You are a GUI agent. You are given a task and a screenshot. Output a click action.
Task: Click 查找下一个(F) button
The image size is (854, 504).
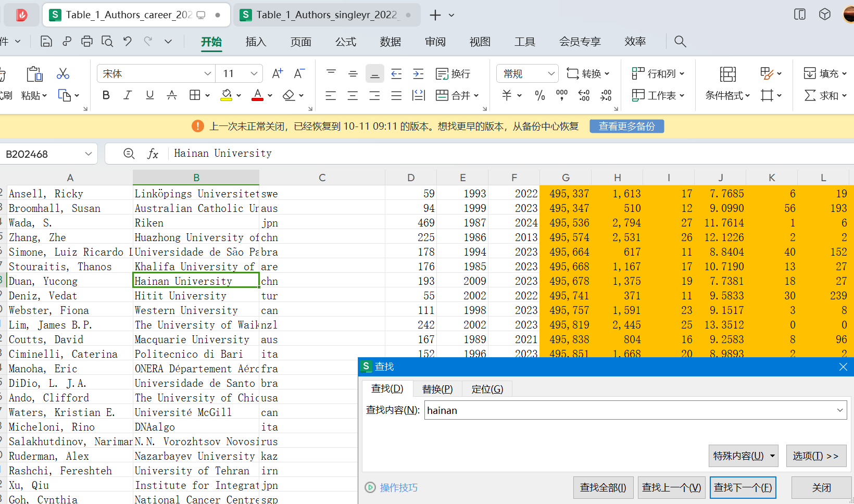743,488
